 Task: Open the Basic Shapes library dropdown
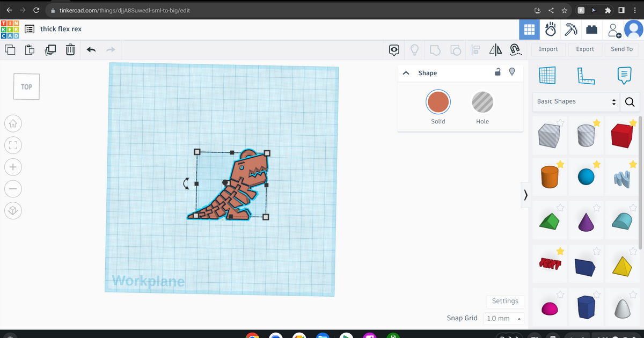point(575,101)
